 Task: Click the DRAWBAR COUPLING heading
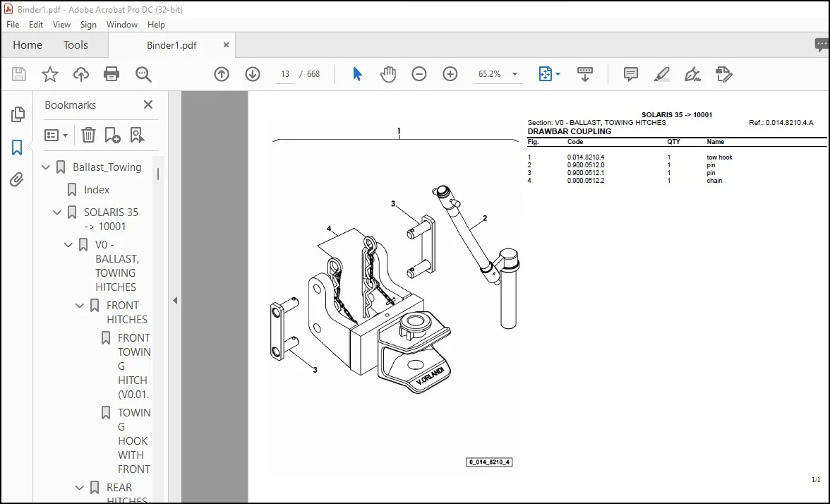(569, 131)
